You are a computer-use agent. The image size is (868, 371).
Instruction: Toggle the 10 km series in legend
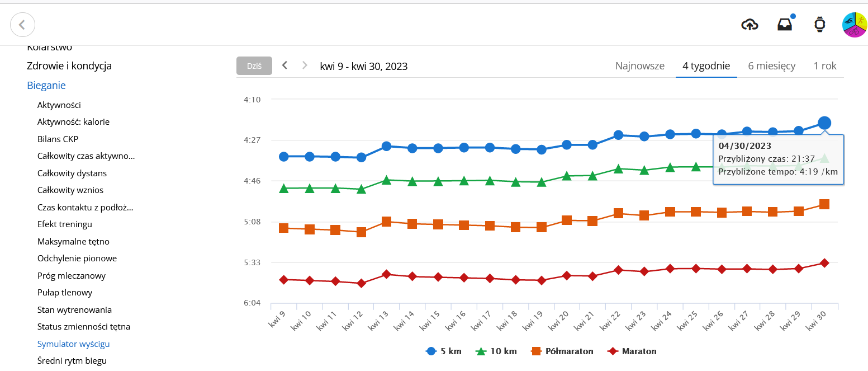tap(496, 351)
